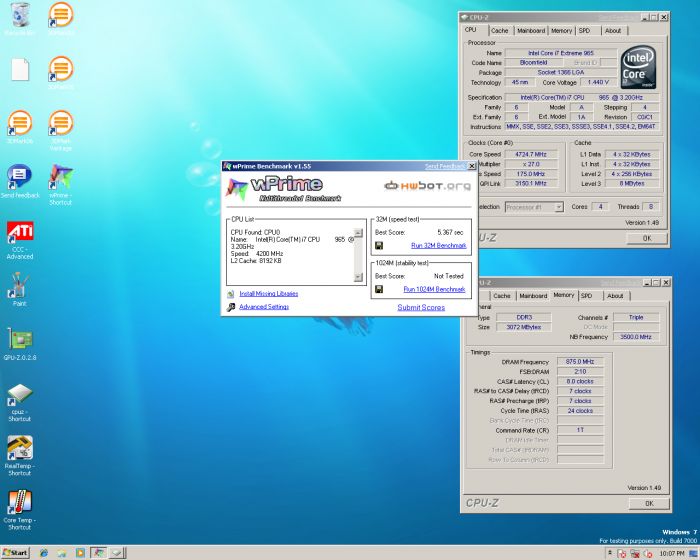
Task: Switch to About tab in bottom CPU-Z window
Action: (615, 296)
